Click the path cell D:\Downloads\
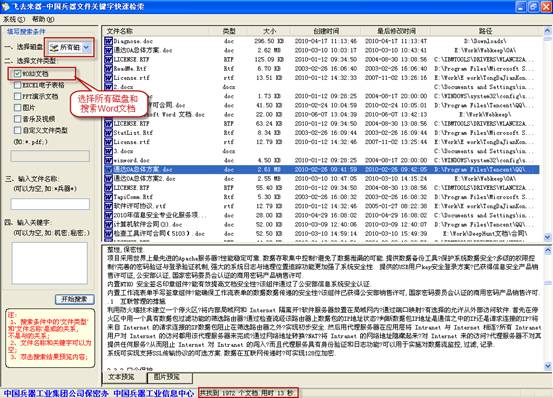The height and width of the screenshot is (398, 553). point(485,41)
